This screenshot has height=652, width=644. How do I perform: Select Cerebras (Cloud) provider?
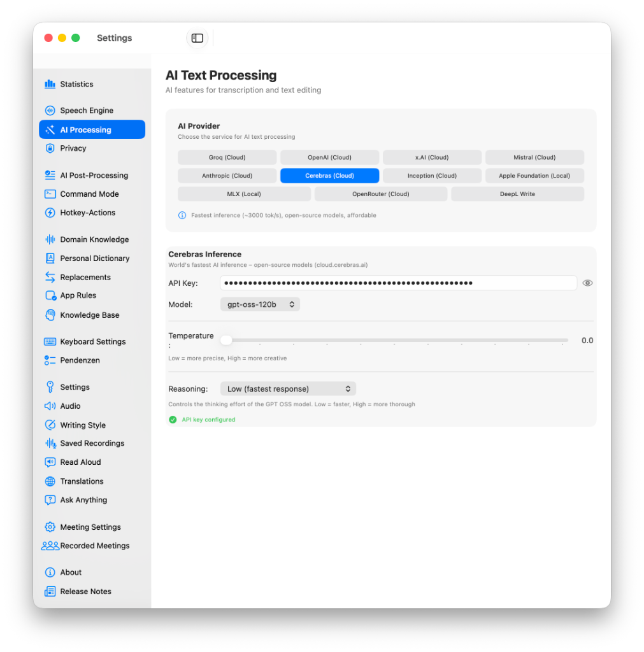pos(329,176)
